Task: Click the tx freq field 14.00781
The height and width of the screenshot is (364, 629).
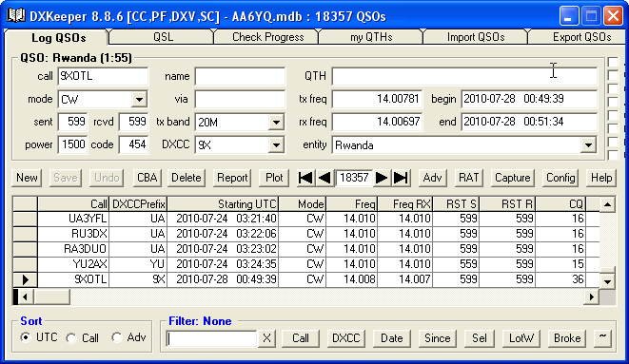Action: click(x=377, y=99)
